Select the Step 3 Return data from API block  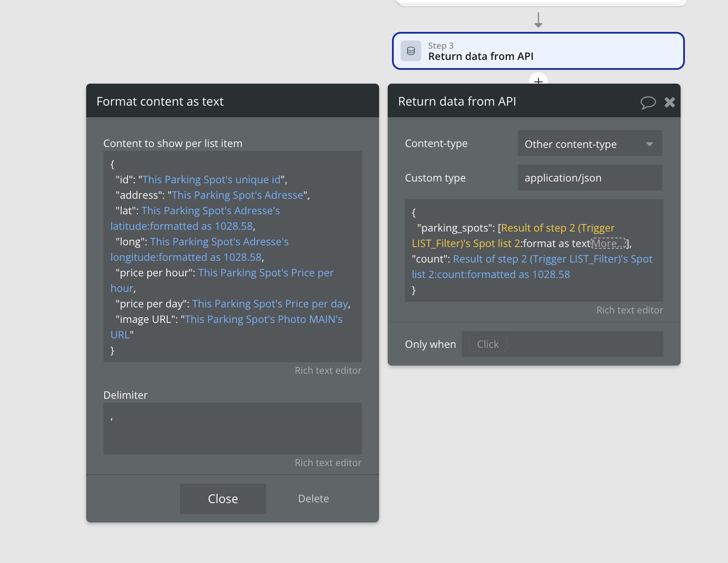[x=538, y=51]
